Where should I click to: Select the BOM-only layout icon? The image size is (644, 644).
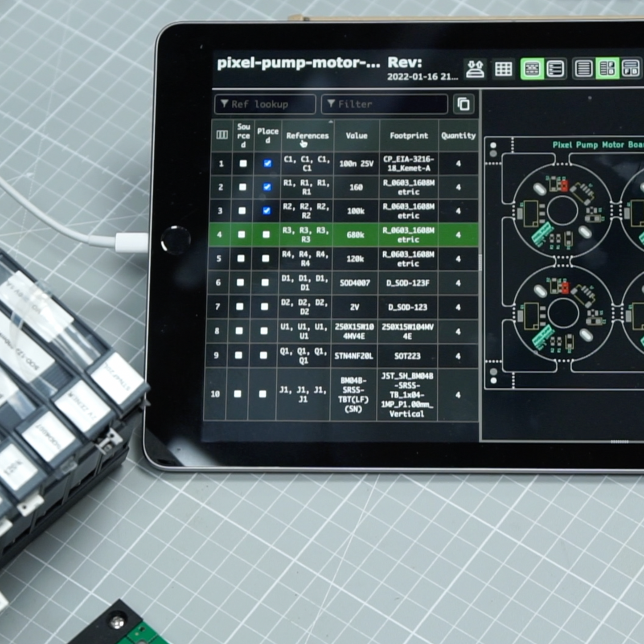[583, 69]
